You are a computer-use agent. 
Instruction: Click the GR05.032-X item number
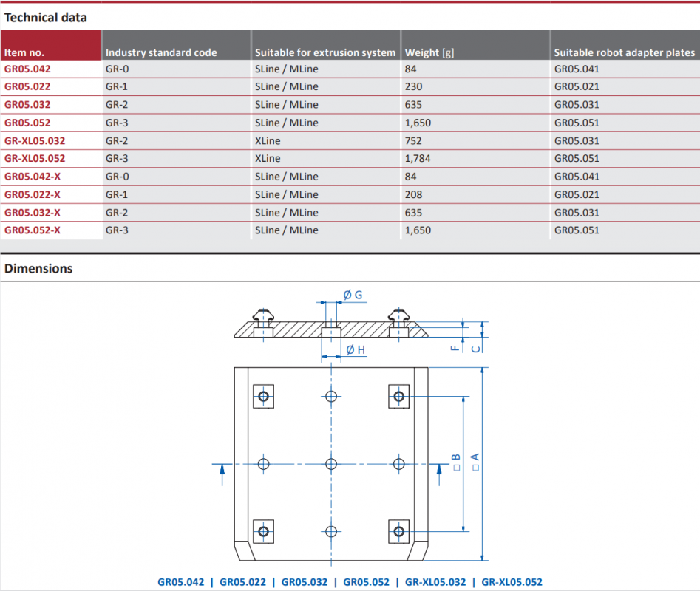[x=33, y=213]
